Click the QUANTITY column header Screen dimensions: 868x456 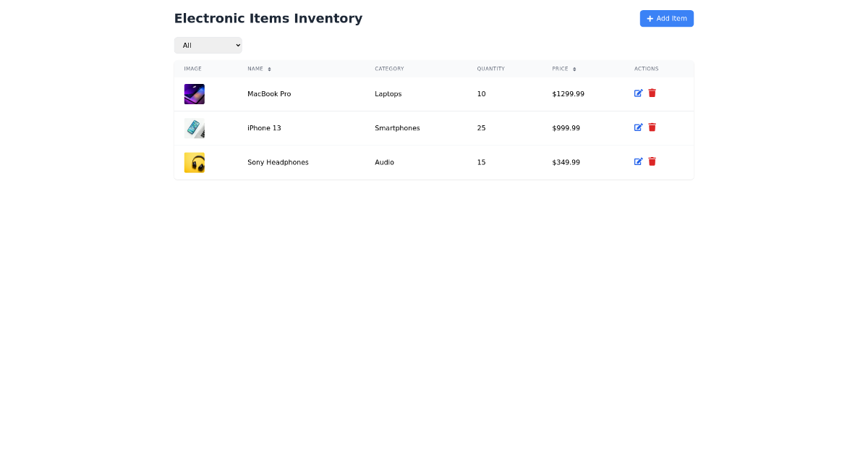[x=490, y=69]
